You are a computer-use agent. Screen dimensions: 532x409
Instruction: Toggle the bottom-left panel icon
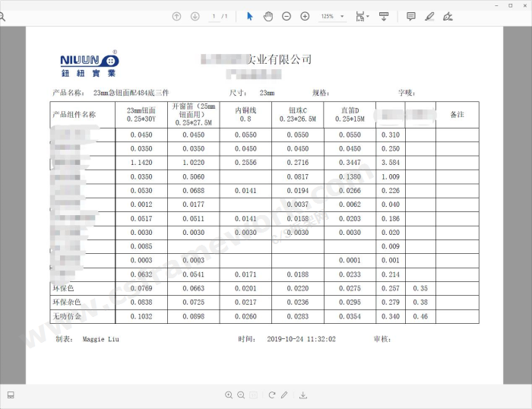tap(11, 395)
